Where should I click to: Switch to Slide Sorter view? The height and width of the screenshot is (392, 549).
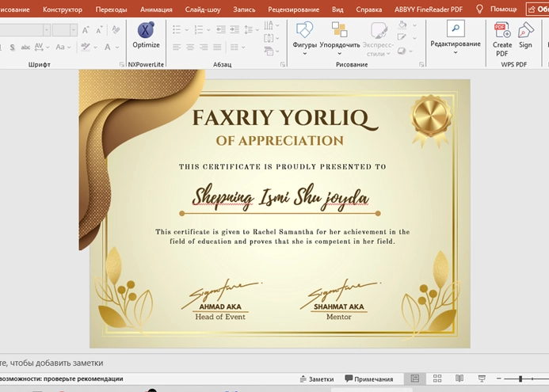pyautogui.click(x=437, y=379)
